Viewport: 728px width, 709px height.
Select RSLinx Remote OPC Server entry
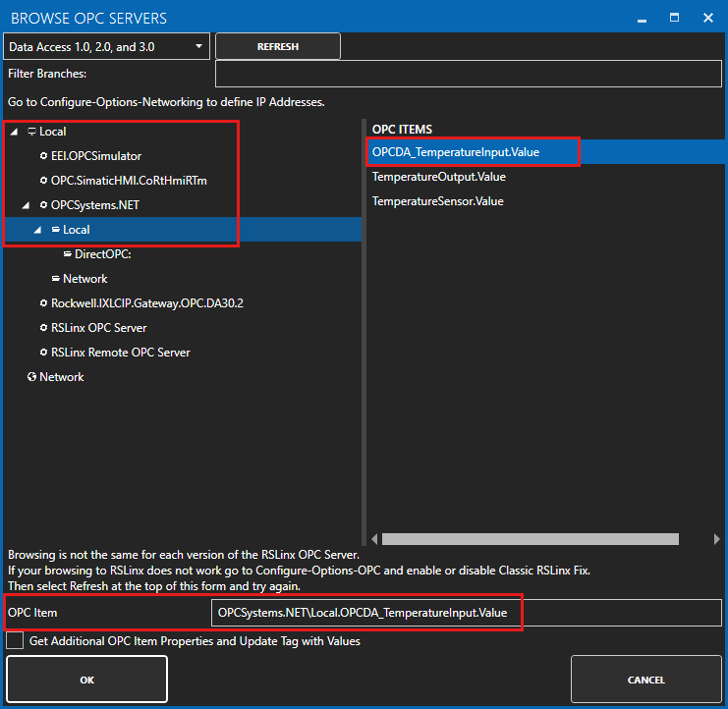click(x=120, y=353)
